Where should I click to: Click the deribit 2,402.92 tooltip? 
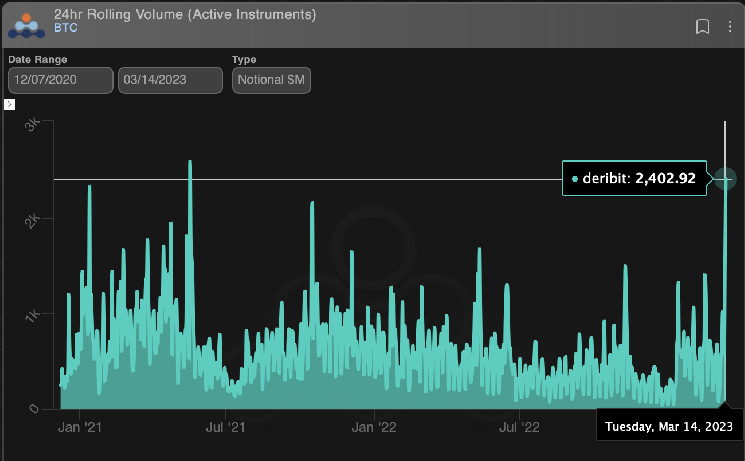click(x=633, y=180)
